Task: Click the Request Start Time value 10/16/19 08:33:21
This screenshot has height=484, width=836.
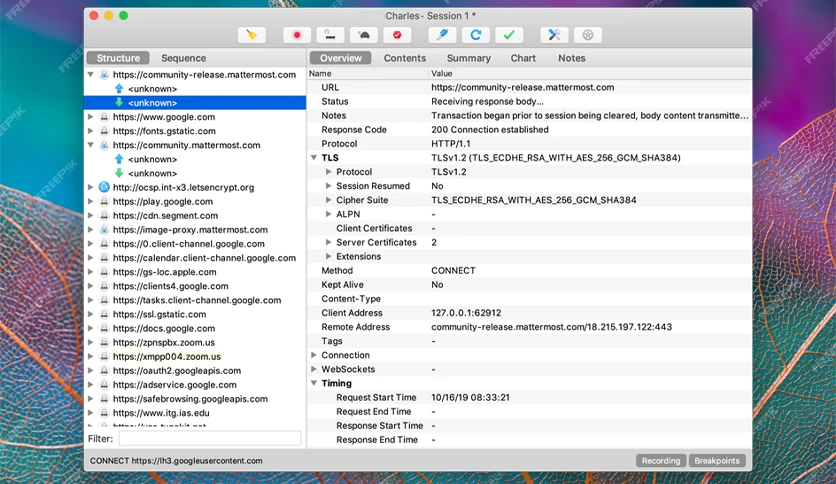Action: click(470, 397)
